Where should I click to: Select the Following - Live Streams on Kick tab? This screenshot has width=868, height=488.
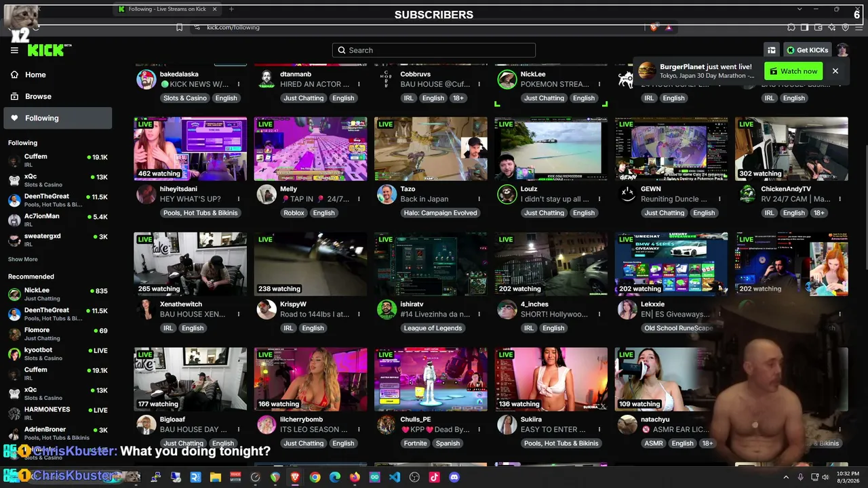point(167,9)
